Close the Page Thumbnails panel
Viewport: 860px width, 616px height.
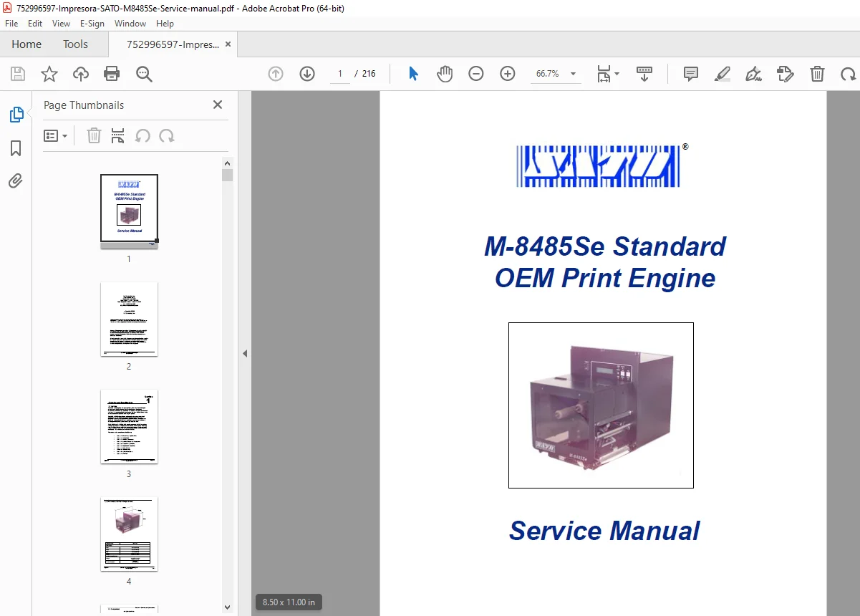click(x=218, y=105)
